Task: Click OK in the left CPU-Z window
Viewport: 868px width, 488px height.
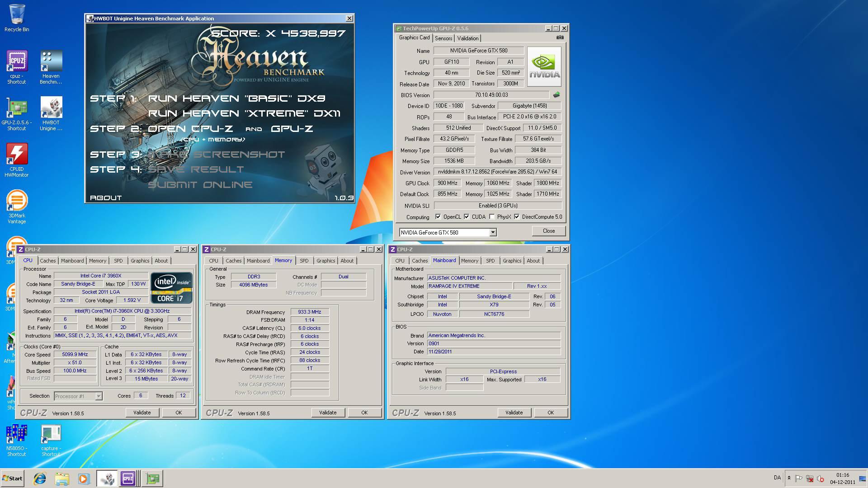Action: coord(179,413)
